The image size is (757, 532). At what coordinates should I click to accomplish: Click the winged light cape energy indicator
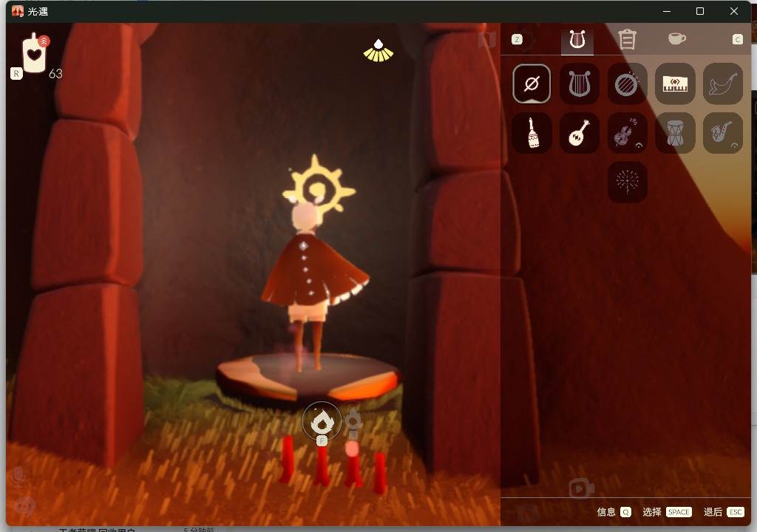click(x=378, y=51)
